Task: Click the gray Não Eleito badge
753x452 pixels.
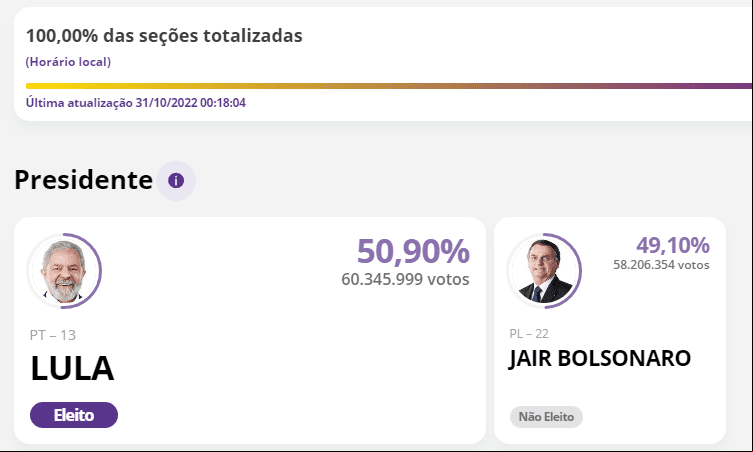Action: click(x=546, y=417)
